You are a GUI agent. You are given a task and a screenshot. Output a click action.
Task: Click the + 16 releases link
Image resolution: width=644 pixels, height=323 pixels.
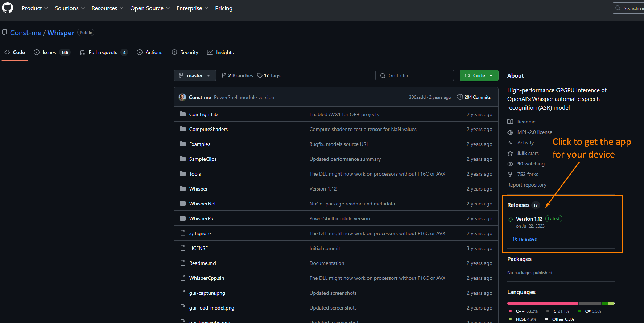pos(522,239)
